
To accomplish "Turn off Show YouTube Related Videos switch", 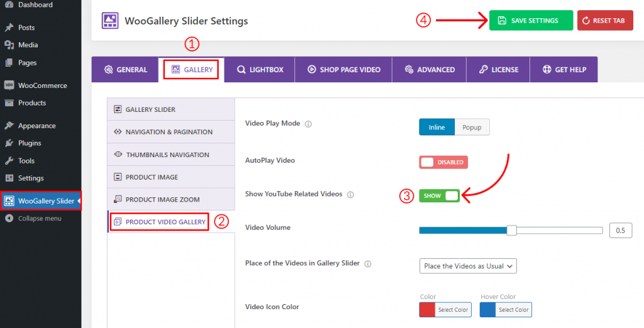I will [x=439, y=196].
